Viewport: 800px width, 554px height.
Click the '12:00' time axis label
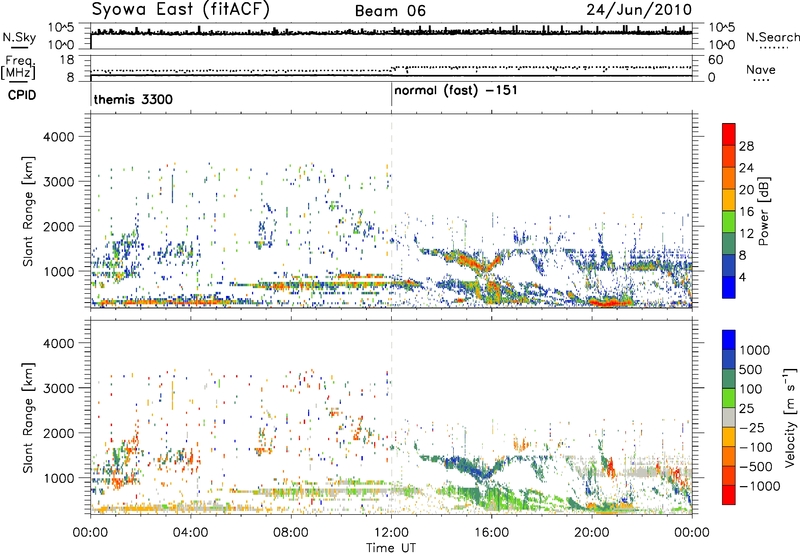pos(391,533)
